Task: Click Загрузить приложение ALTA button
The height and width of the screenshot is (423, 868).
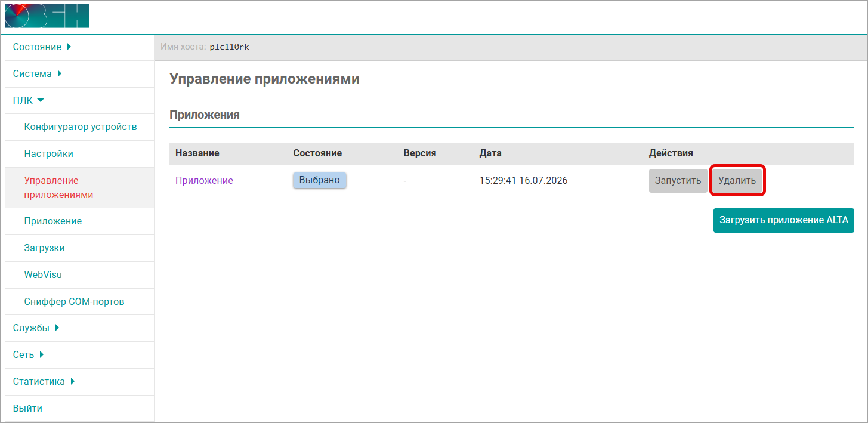Action: [x=784, y=220]
